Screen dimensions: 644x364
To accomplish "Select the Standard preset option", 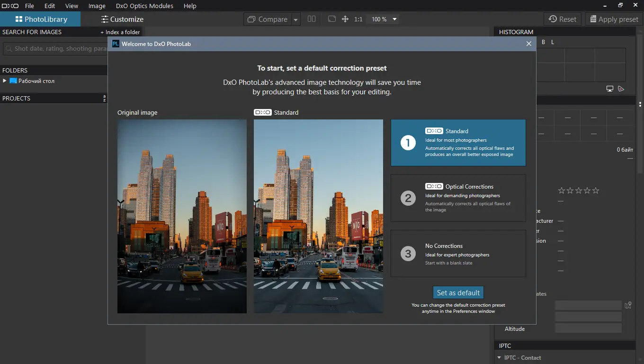I will pos(458,143).
